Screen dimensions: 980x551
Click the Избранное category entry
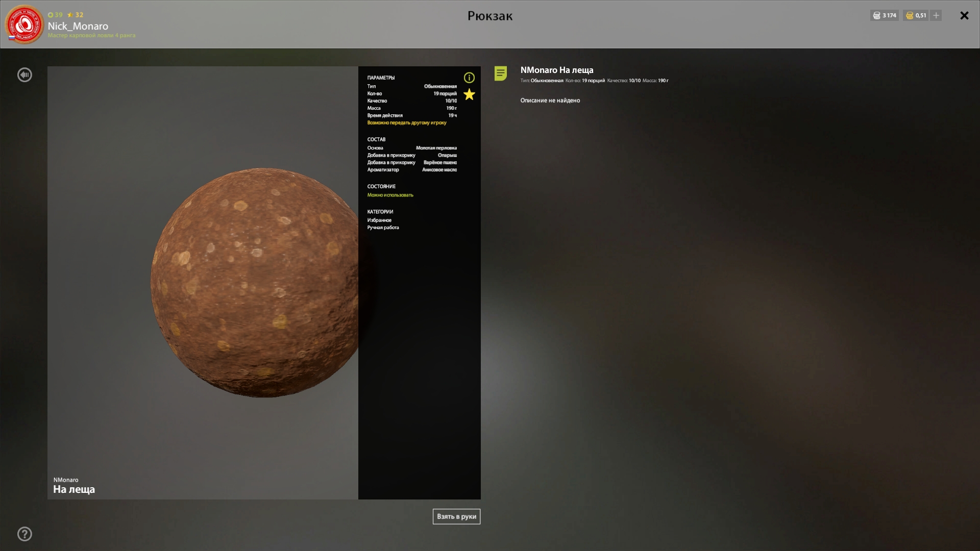pos(379,220)
